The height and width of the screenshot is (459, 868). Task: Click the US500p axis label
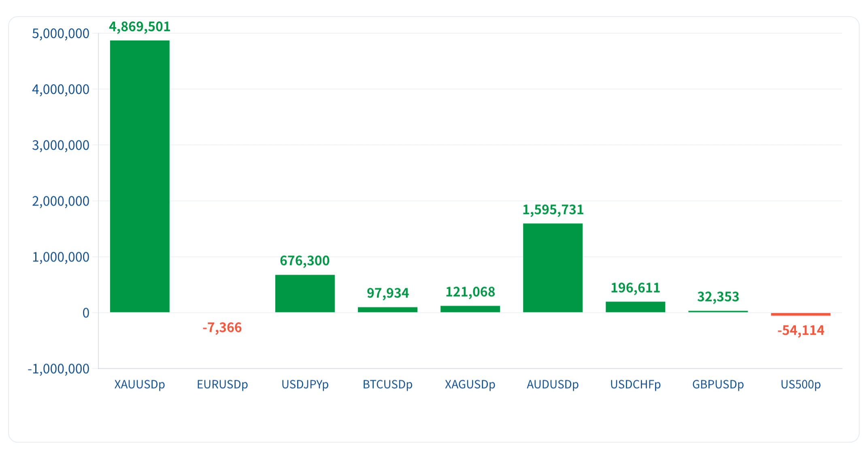pos(800,384)
